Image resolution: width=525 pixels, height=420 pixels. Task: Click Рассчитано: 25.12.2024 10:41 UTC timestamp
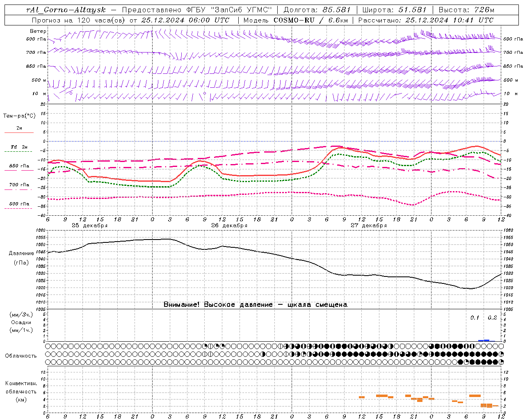[426, 20]
